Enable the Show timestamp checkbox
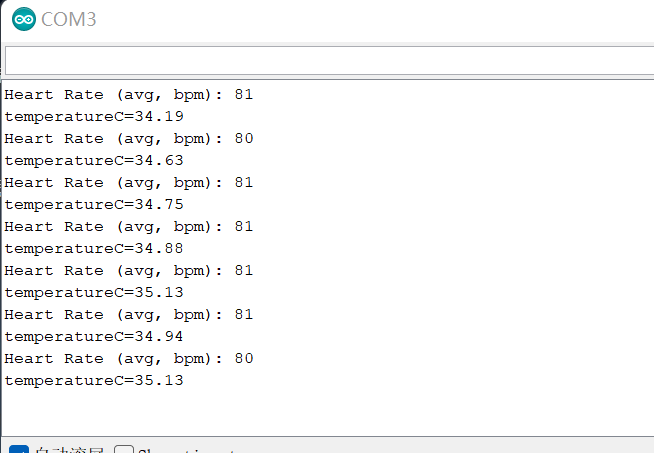Viewport: 654px width, 453px height. [x=124, y=450]
